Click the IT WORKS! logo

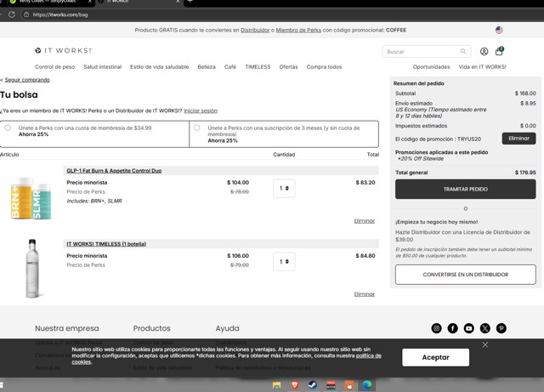click(64, 50)
